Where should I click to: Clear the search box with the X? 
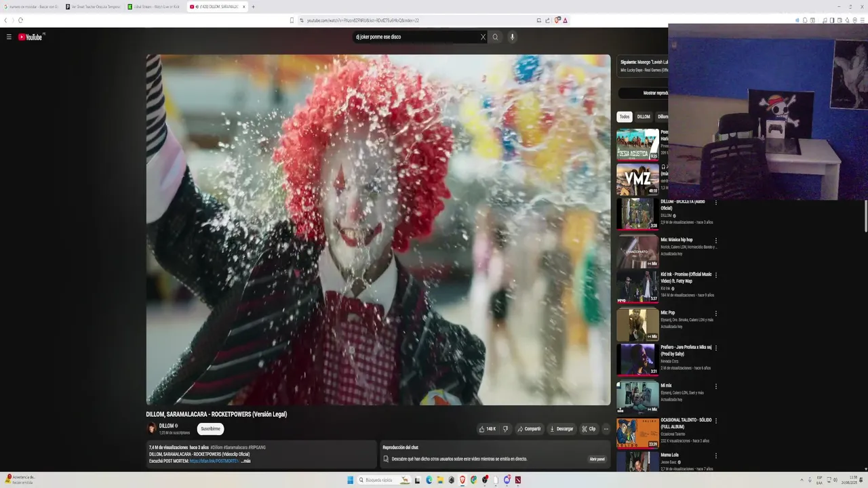click(x=483, y=37)
